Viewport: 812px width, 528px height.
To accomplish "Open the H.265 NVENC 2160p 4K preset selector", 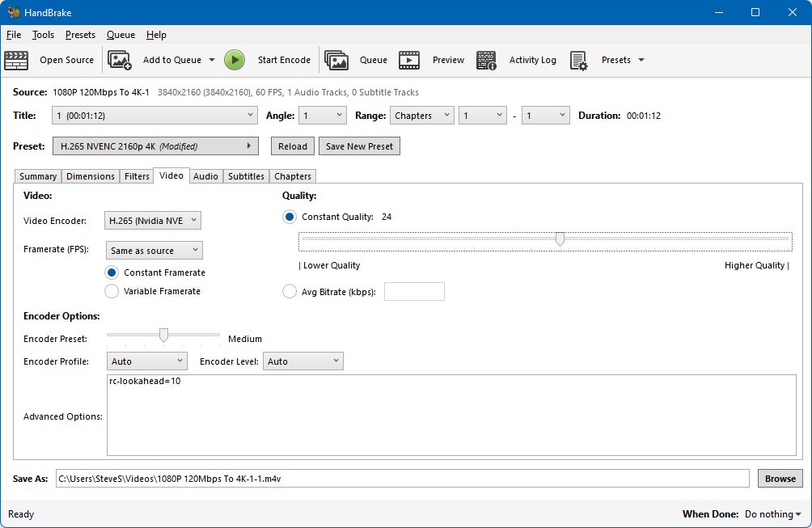I will 155,146.
